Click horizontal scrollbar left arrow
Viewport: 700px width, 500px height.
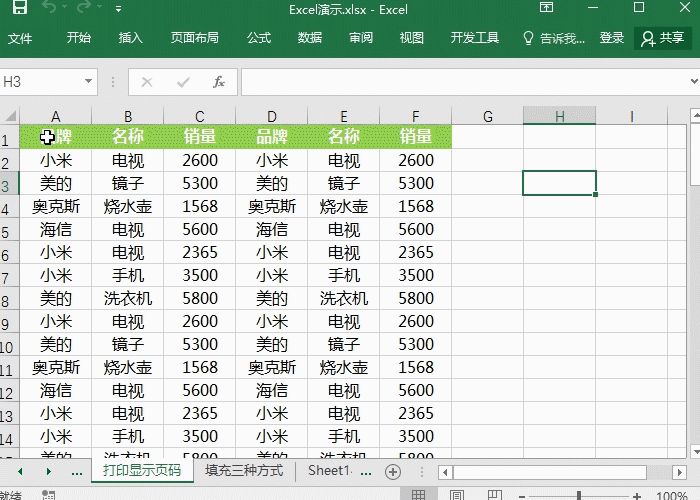coord(445,472)
